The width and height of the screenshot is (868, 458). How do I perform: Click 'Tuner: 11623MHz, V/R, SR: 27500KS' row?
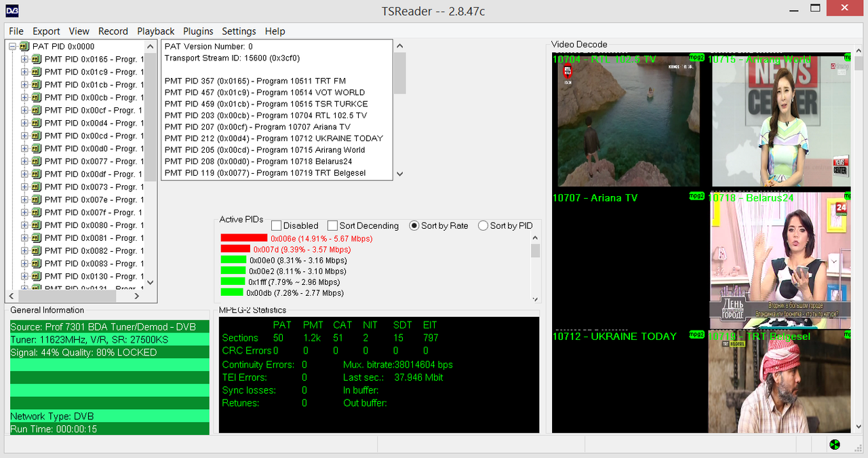109,339
